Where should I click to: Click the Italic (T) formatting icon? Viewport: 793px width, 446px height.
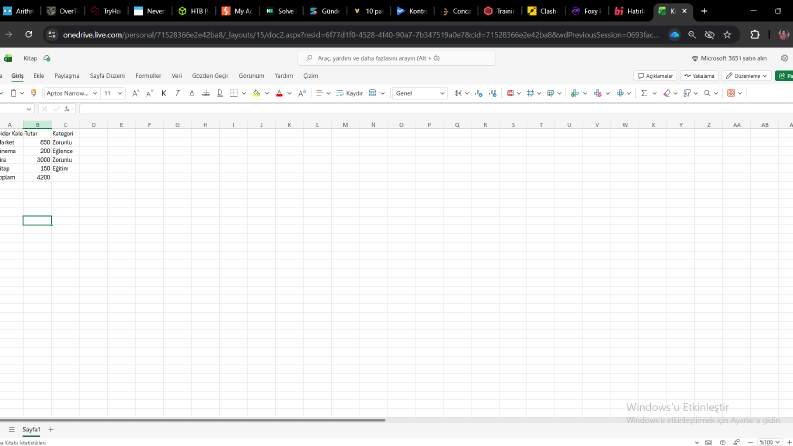tap(178, 93)
